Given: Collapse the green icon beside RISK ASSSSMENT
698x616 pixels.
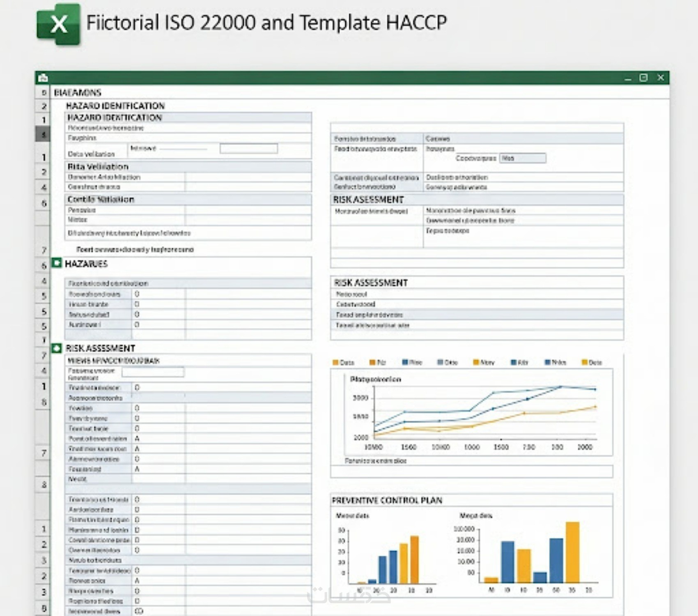Looking at the screenshot, I should pyautogui.click(x=57, y=348).
